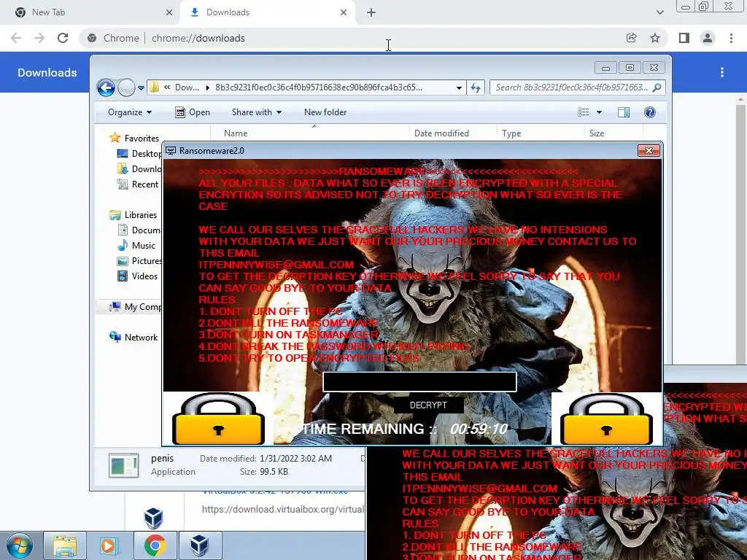Share this page icon in address bar

coord(631,38)
